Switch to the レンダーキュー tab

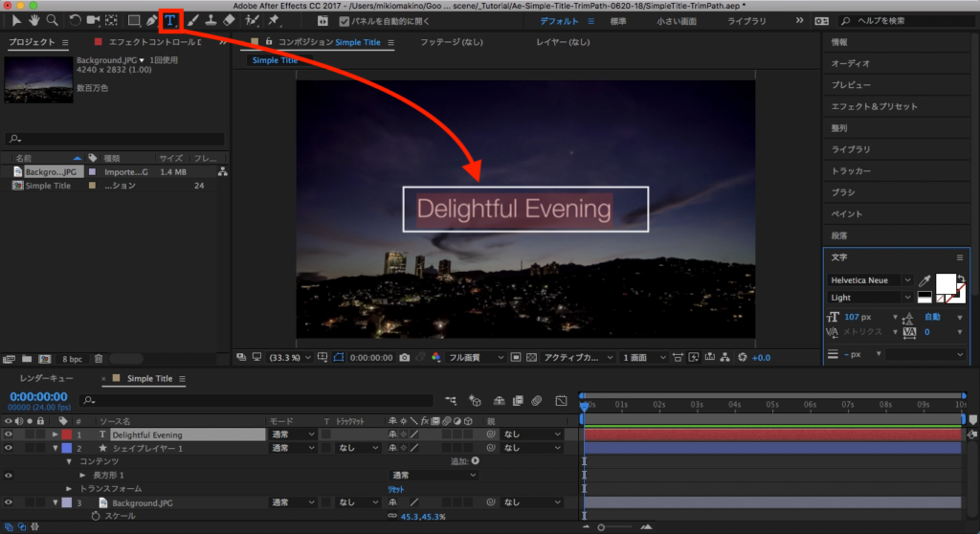[49, 379]
